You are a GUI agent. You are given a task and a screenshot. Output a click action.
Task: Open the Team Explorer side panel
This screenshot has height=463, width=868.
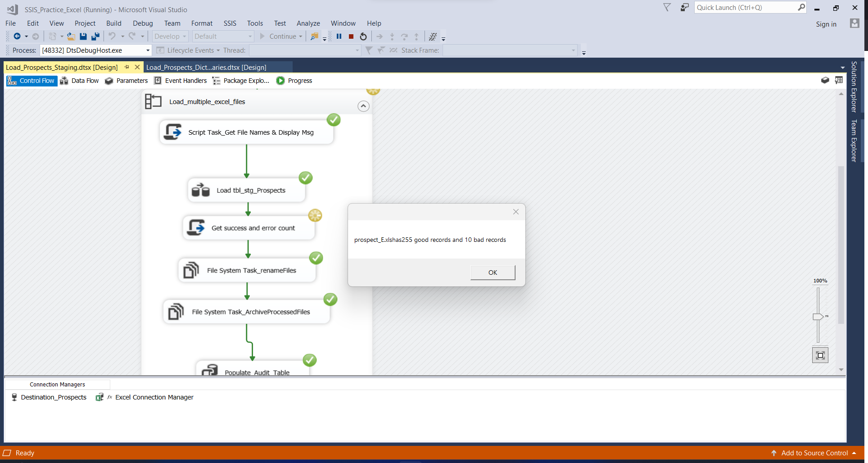pos(854,141)
